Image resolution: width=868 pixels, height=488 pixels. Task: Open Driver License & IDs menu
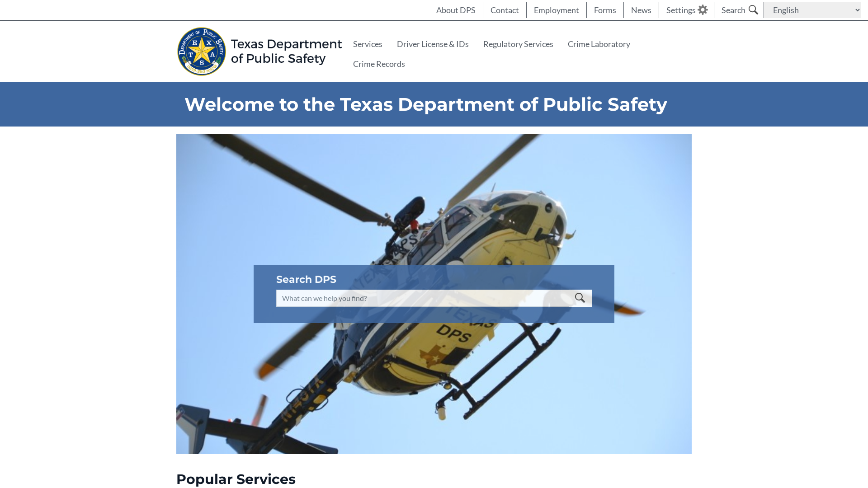[x=433, y=44]
